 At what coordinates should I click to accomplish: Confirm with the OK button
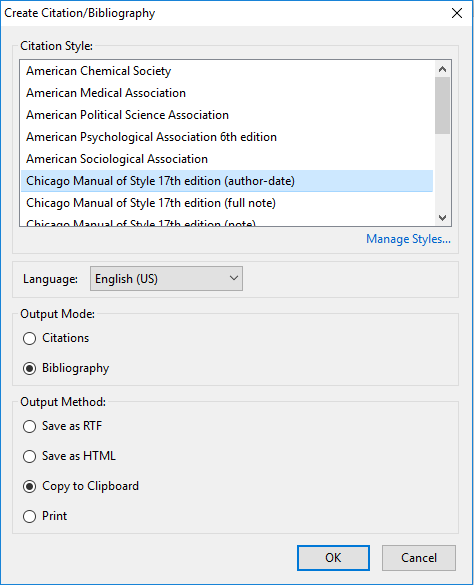tap(333, 558)
